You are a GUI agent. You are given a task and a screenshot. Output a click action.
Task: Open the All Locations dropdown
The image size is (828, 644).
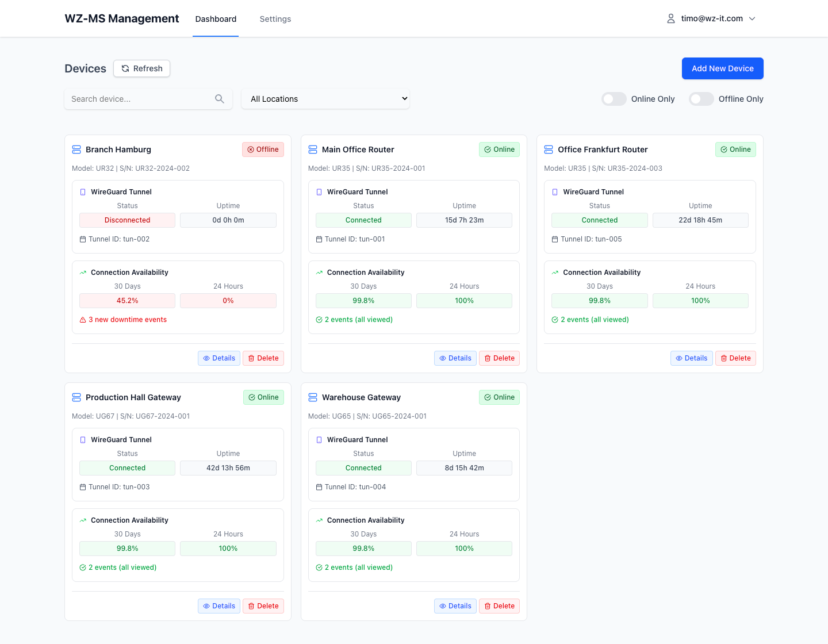325,99
